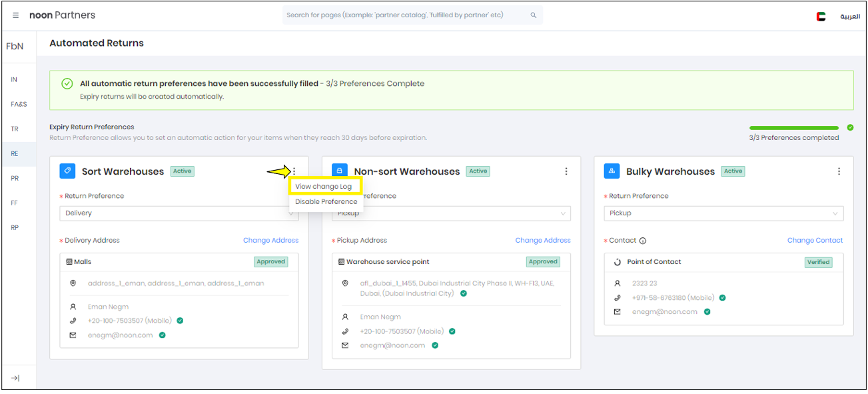Click Change Address under Sort Warehouses
The width and height of the screenshot is (868, 394).
click(270, 240)
